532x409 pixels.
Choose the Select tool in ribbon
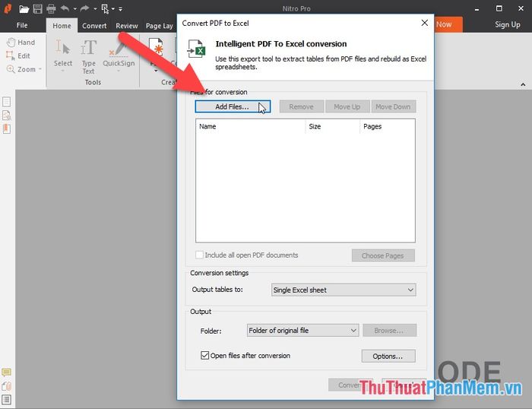point(63,54)
